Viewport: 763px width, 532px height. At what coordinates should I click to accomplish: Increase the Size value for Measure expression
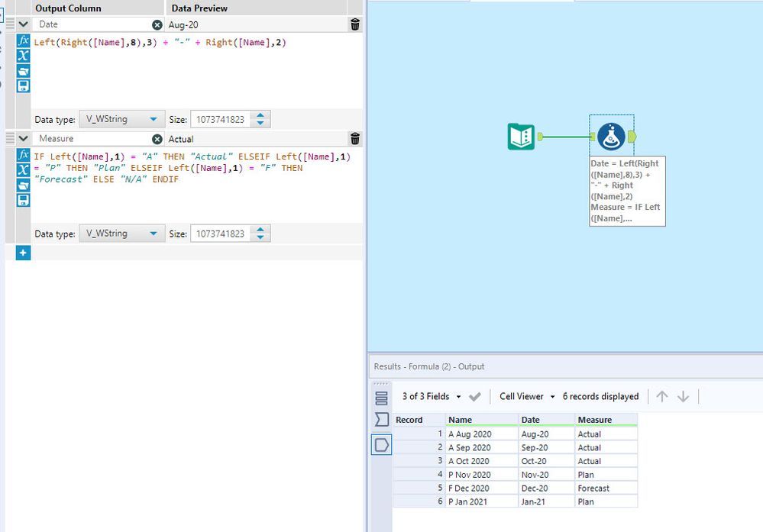[260, 230]
